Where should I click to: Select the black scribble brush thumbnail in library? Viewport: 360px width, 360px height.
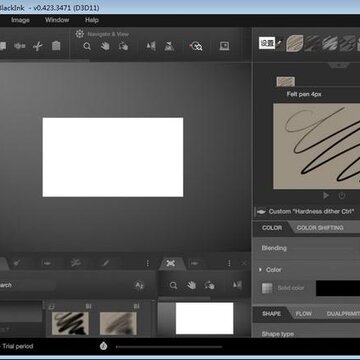70,323
